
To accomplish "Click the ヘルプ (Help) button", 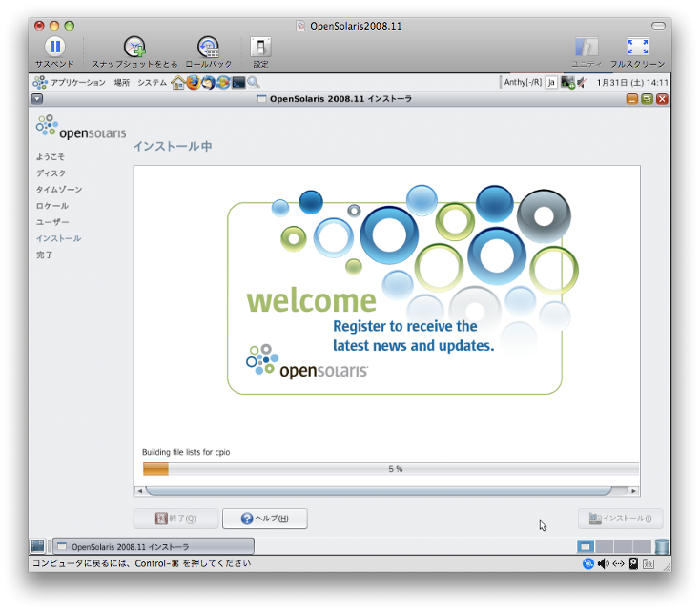I will [x=264, y=519].
